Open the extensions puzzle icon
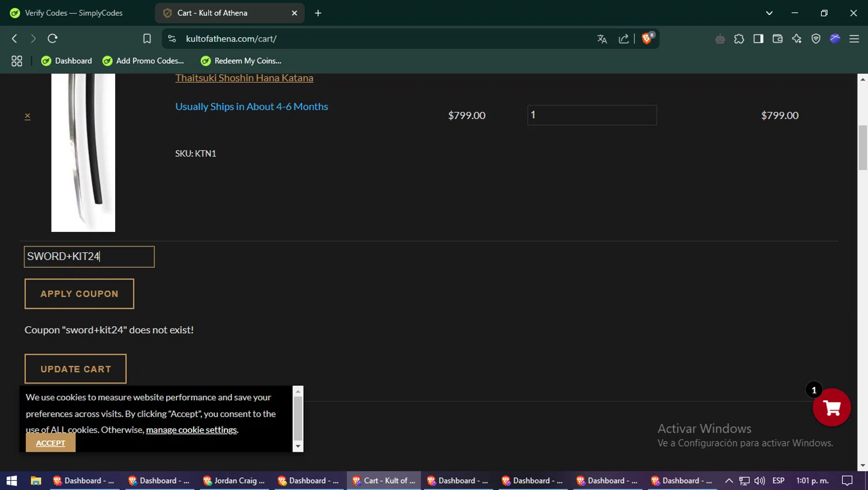868x490 pixels. pos(739,39)
